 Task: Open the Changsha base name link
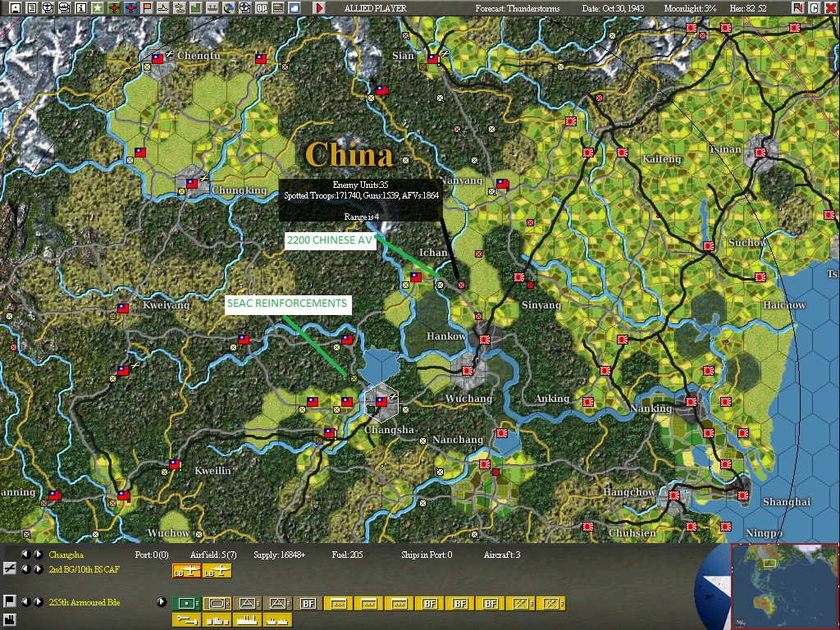point(66,555)
